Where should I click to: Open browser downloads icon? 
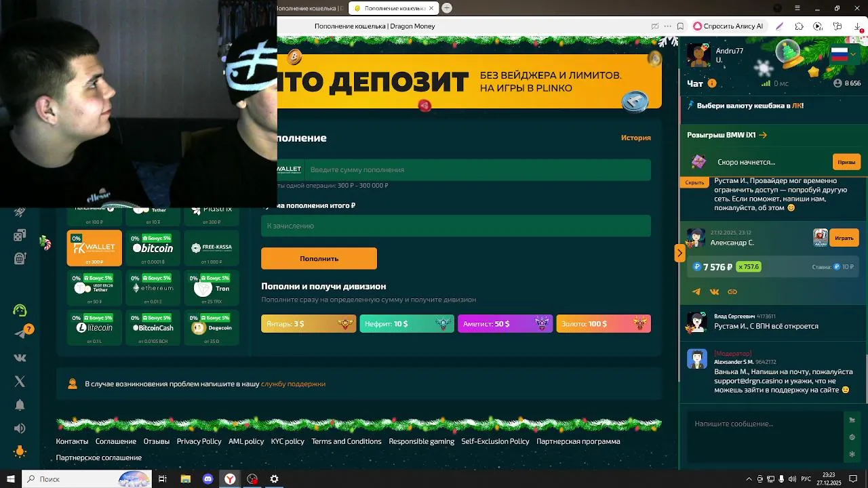(858, 26)
